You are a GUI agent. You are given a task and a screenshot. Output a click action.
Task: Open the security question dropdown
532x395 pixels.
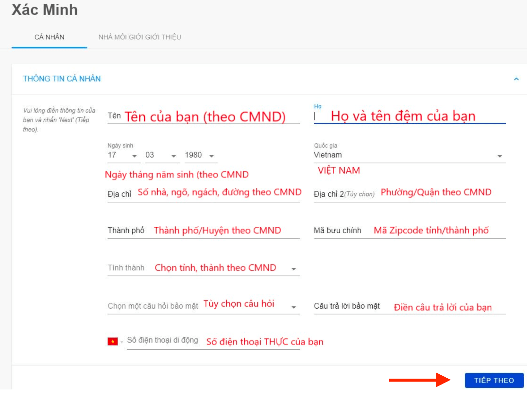(x=203, y=306)
